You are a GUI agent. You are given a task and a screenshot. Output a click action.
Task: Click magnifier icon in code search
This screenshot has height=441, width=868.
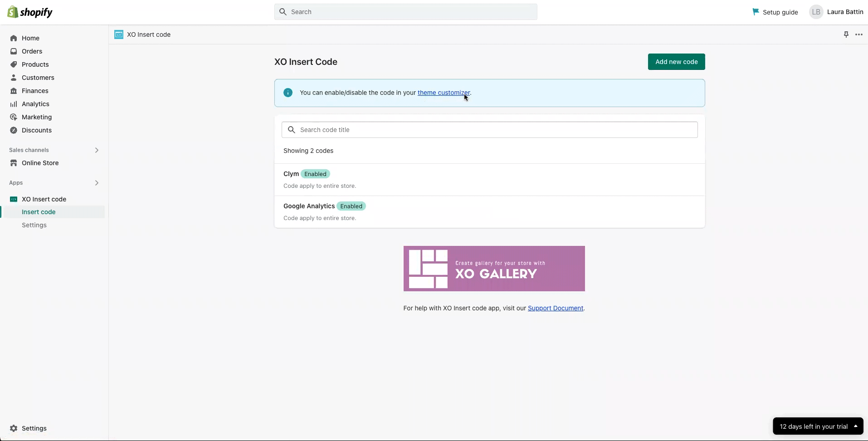[292, 130]
